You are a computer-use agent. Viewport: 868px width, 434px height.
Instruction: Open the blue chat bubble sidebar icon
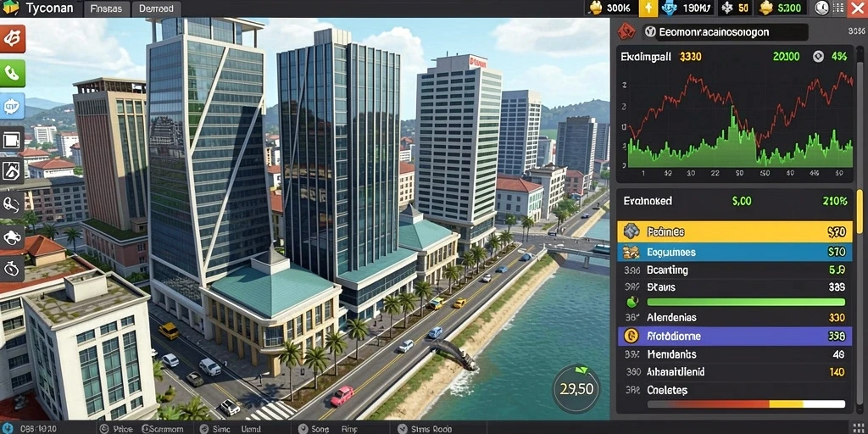coord(12,106)
